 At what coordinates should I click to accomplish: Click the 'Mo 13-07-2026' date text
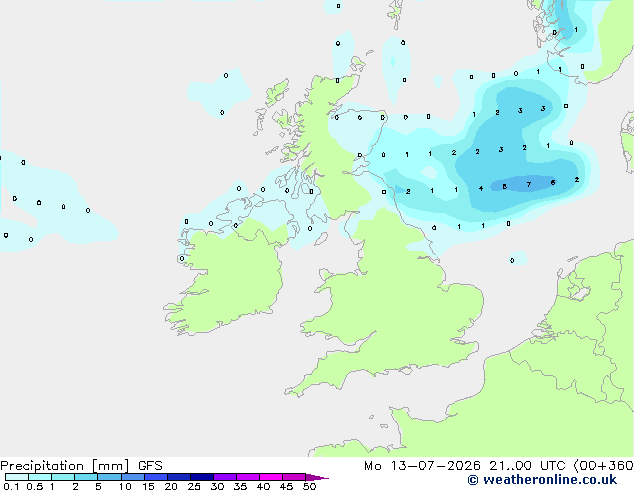pos(422,466)
